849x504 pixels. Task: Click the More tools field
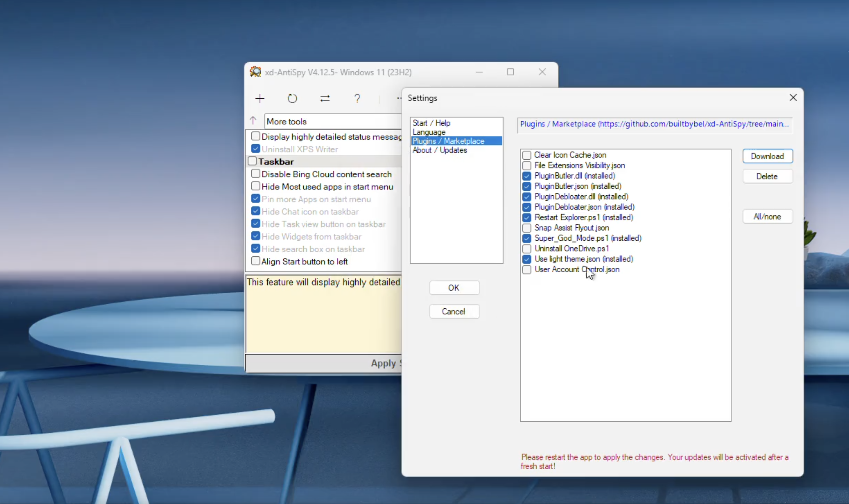tap(333, 121)
